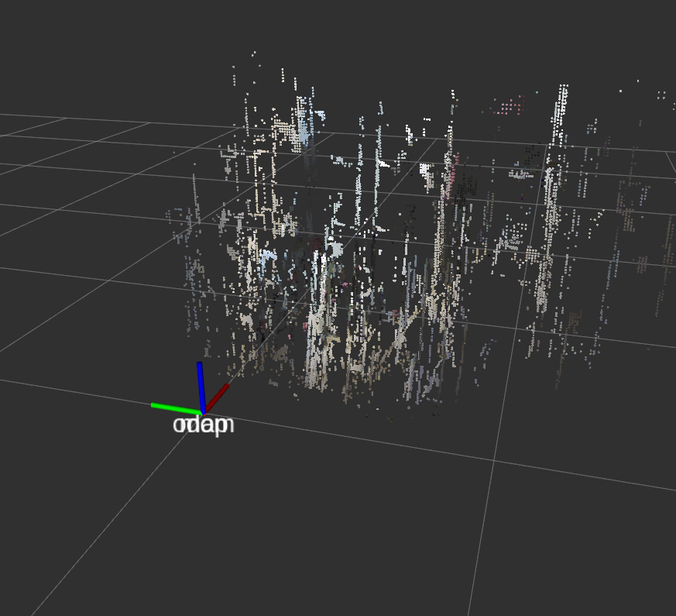Image resolution: width=676 pixels, height=616 pixels.
Task: Pick the topmost point of the cloud
Action: 253,53
